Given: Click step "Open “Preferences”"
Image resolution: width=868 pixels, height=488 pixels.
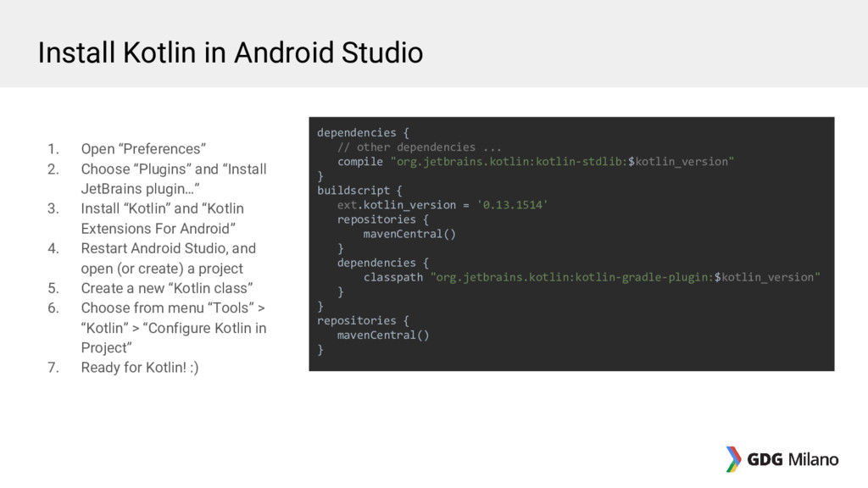Looking at the screenshot, I should pyautogui.click(x=143, y=149).
